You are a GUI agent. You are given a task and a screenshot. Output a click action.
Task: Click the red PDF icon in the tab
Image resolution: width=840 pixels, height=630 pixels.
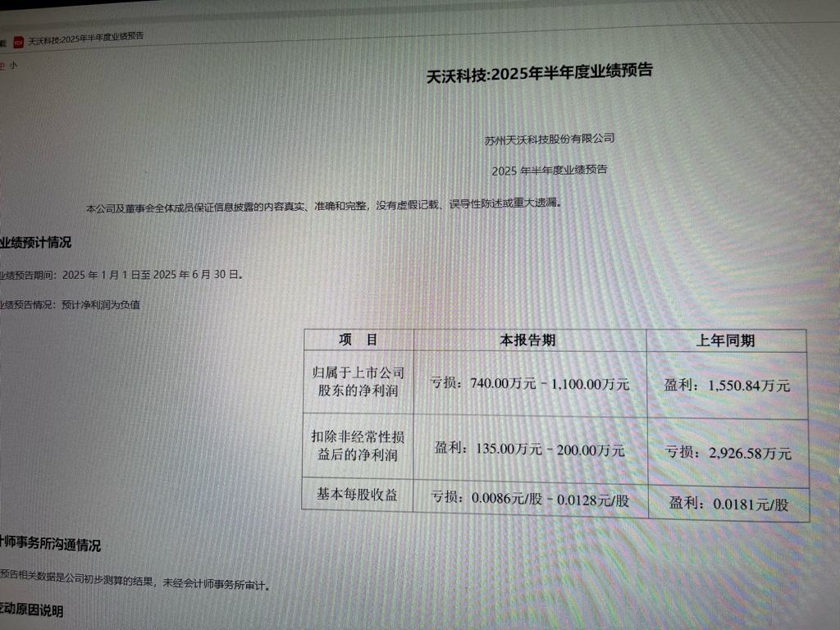tap(18, 43)
